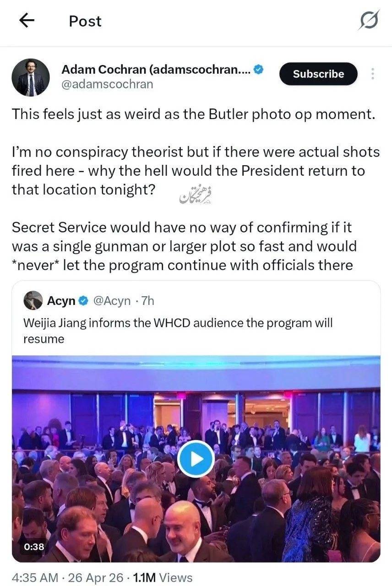Click the Subscribe button

point(318,74)
